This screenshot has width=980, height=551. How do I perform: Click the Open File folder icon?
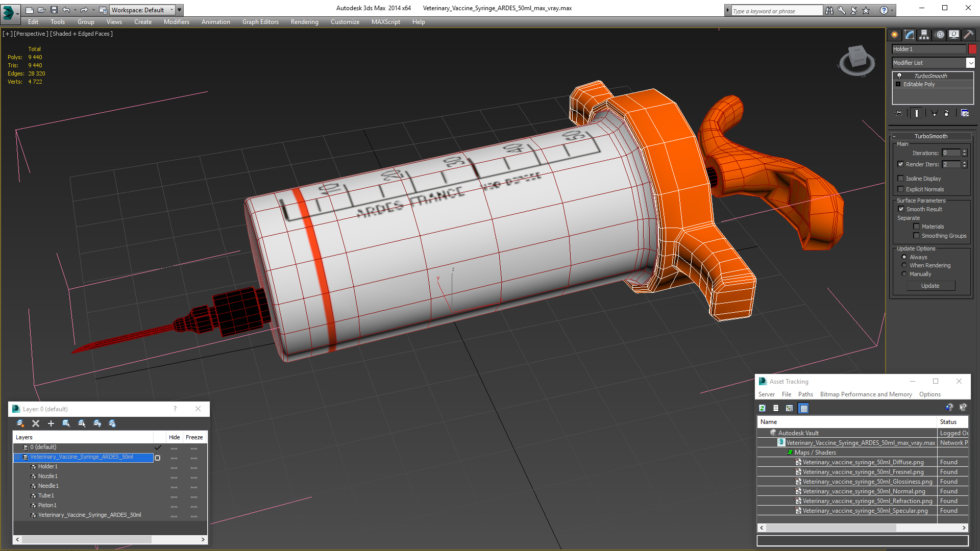pyautogui.click(x=41, y=10)
